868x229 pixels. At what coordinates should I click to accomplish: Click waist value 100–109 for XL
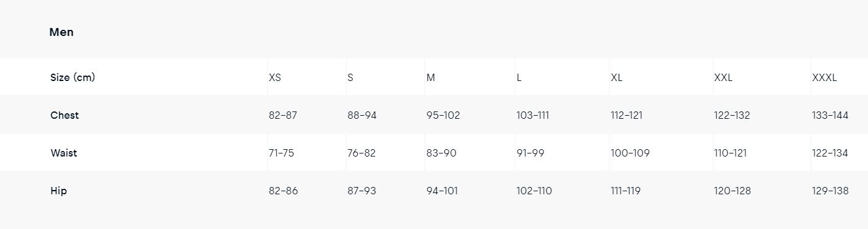click(x=630, y=153)
